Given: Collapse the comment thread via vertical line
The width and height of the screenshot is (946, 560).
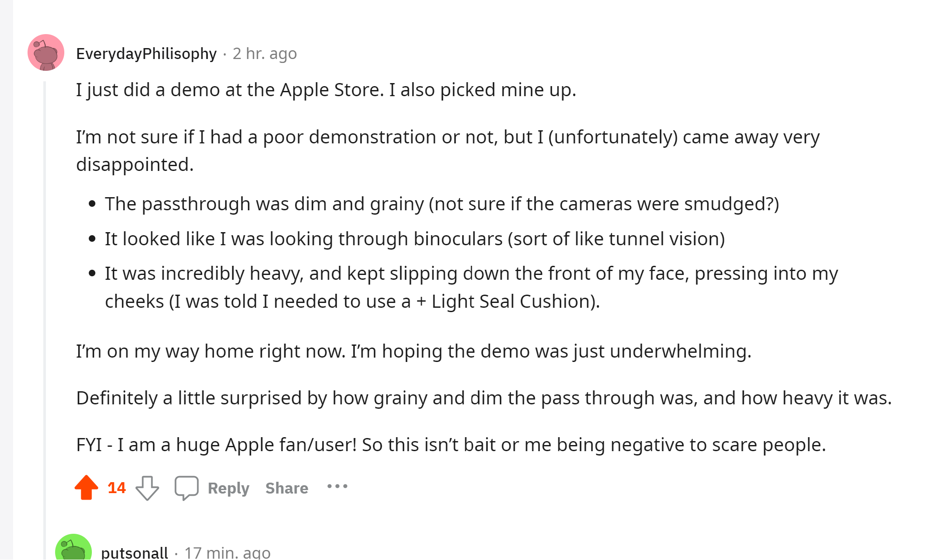Looking at the screenshot, I should 45,306.
